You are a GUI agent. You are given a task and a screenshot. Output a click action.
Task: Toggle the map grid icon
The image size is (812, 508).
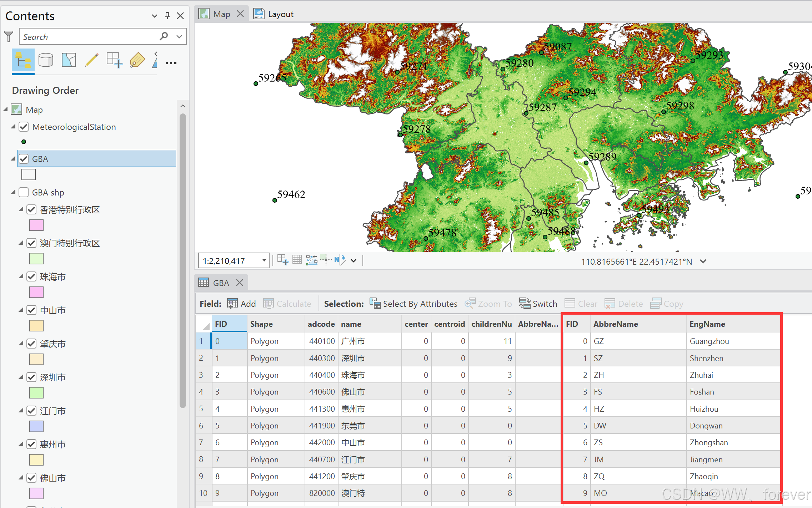tap(297, 260)
